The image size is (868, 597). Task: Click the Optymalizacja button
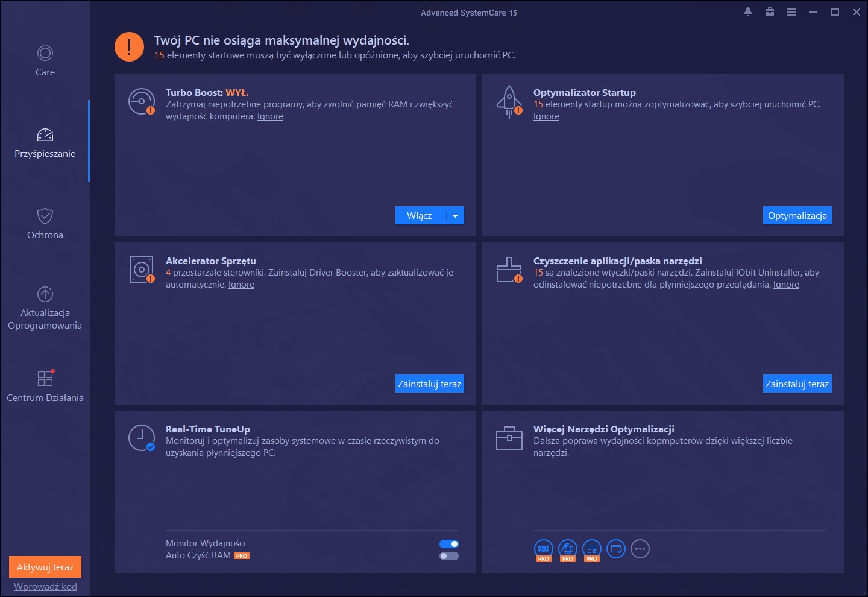pos(797,216)
